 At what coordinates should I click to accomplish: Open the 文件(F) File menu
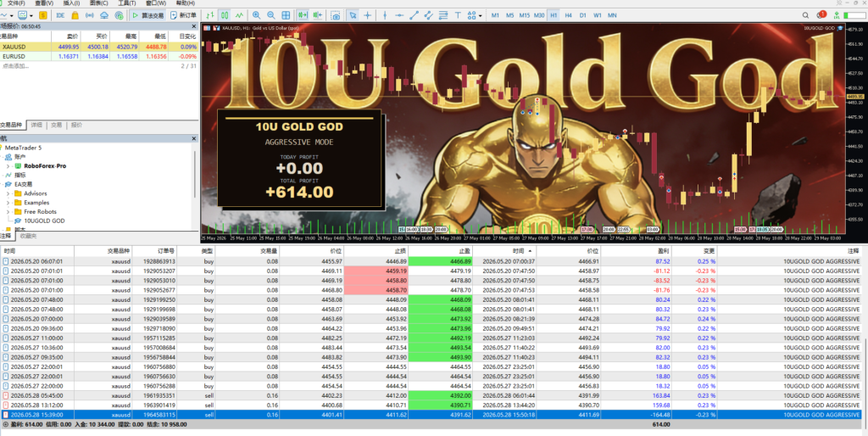click(16, 3)
